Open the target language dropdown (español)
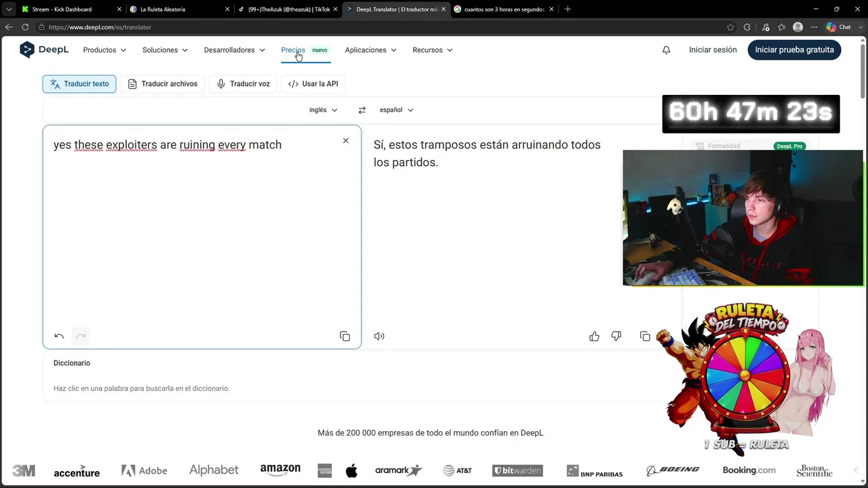This screenshot has width=868, height=488. (397, 110)
